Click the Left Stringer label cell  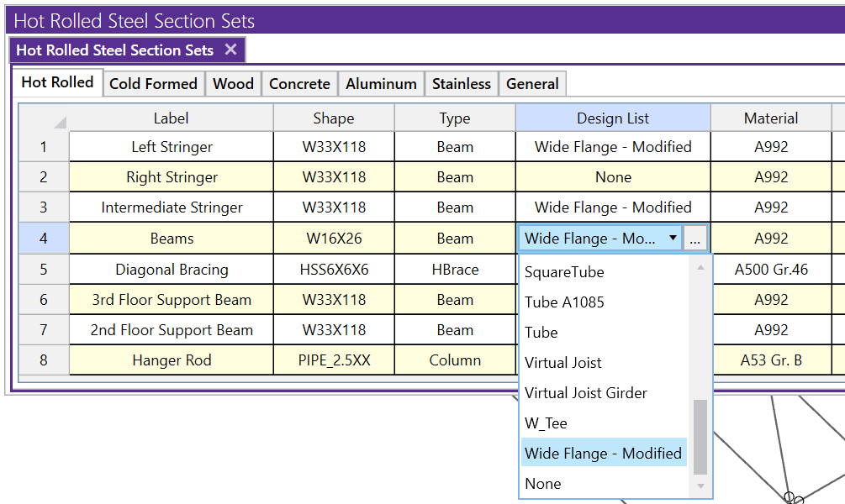[x=172, y=147]
